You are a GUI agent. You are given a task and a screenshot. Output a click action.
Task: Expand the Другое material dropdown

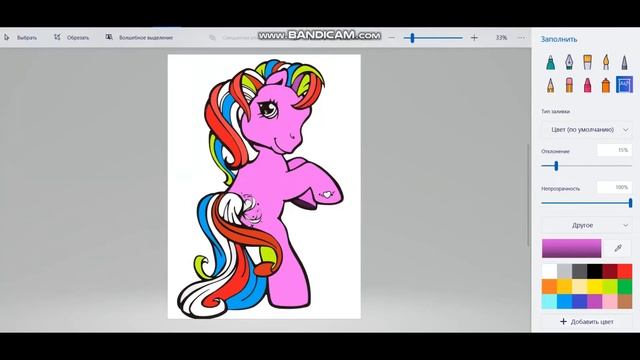pyautogui.click(x=587, y=225)
